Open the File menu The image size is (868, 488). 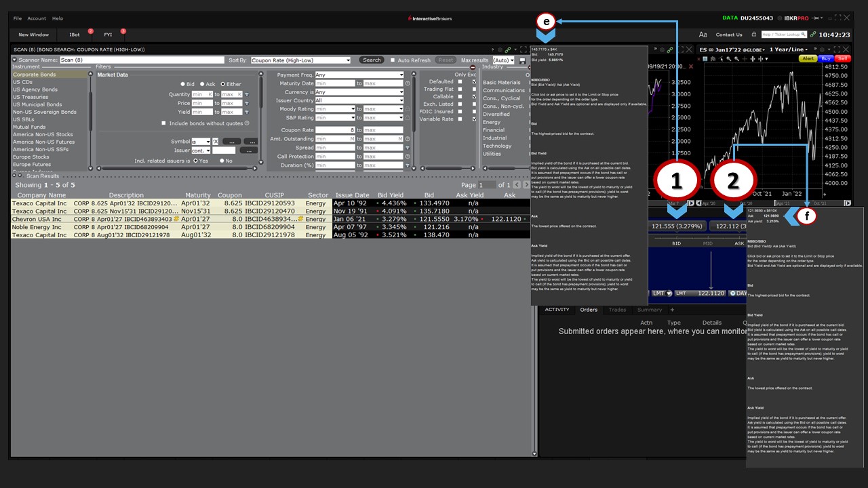click(18, 18)
